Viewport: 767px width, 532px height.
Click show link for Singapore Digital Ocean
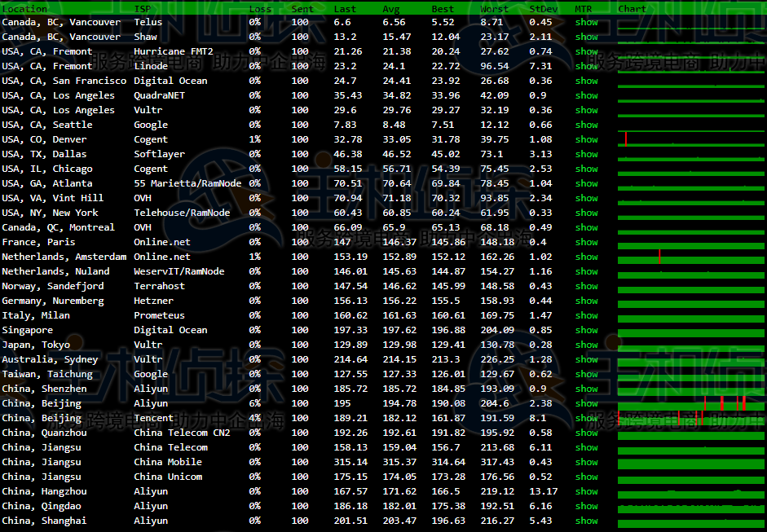point(586,330)
